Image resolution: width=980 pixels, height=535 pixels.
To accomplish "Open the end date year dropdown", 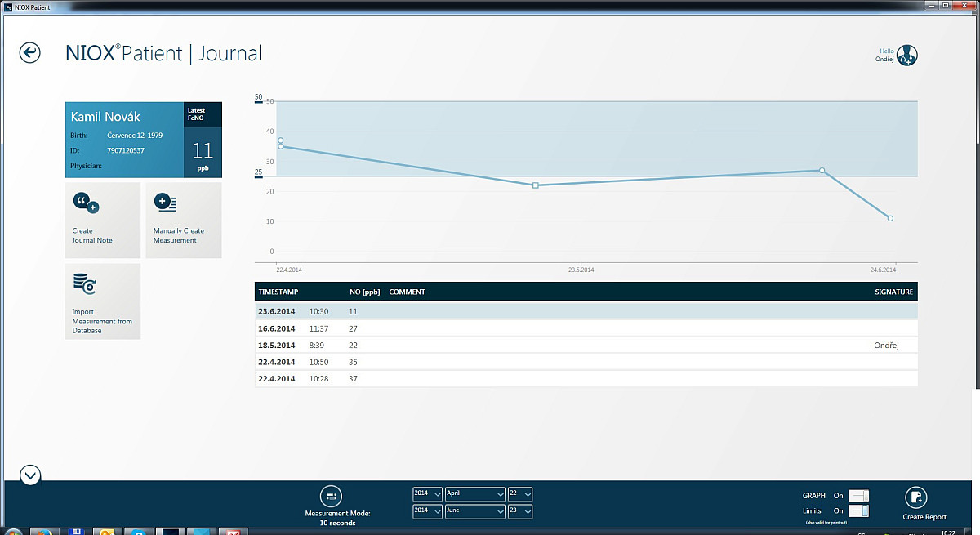I will (427, 511).
